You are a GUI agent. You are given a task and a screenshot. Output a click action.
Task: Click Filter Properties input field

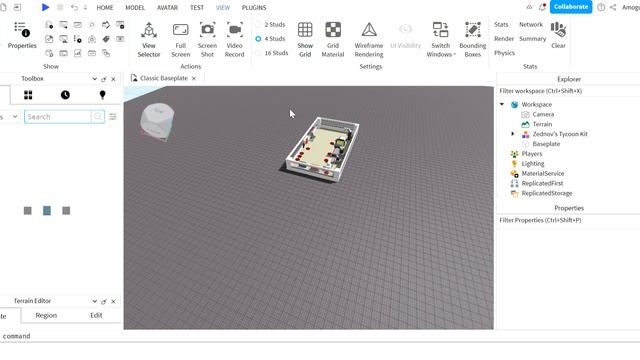pos(568,220)
